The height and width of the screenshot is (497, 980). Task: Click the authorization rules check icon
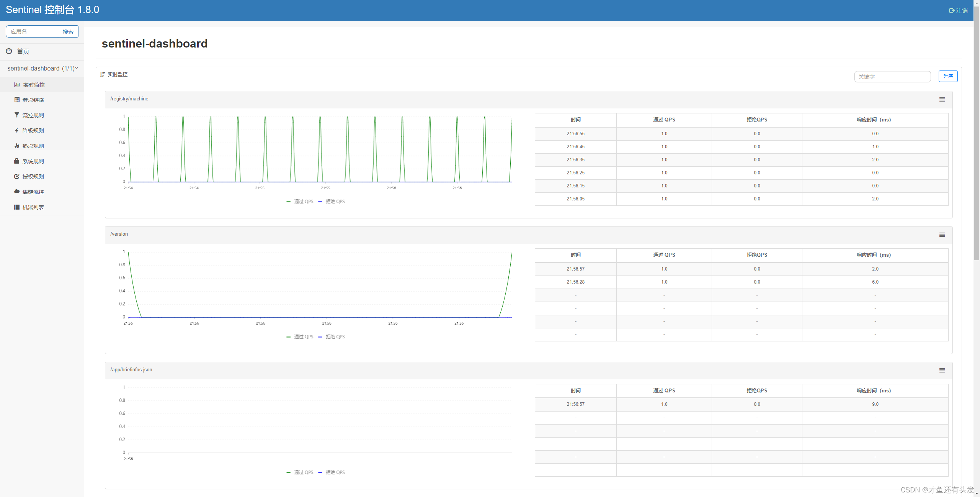(x=17, y=176)
